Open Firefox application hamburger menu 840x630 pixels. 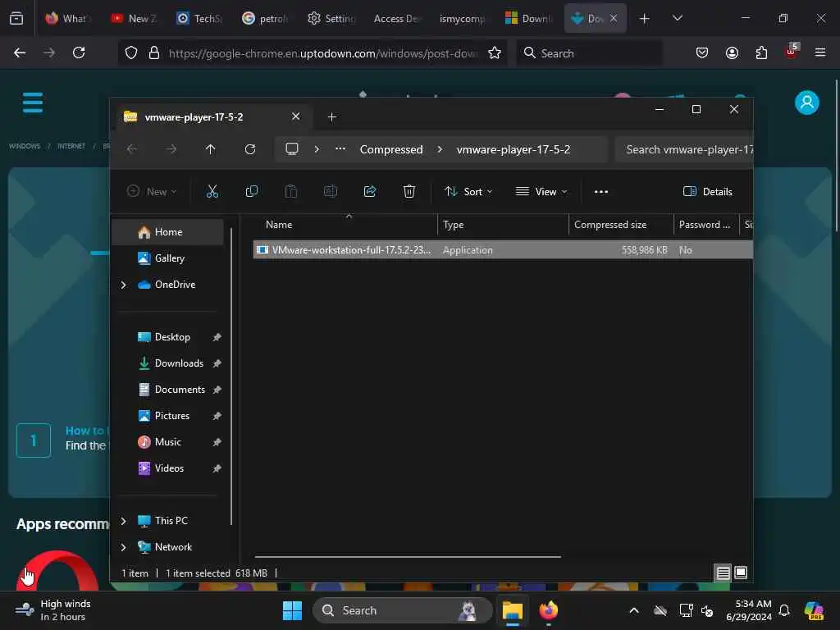[820, 52]
